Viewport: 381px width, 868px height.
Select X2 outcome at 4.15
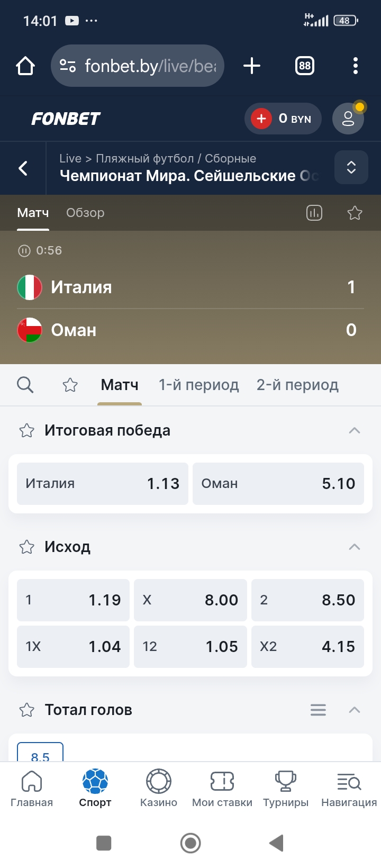pyautogui.click(x=307, y=647)
